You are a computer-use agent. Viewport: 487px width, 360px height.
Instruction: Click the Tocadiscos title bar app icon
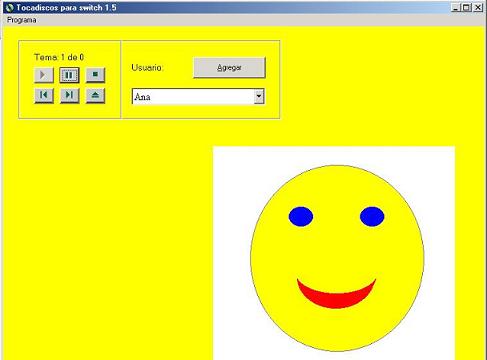coord(10,7)
